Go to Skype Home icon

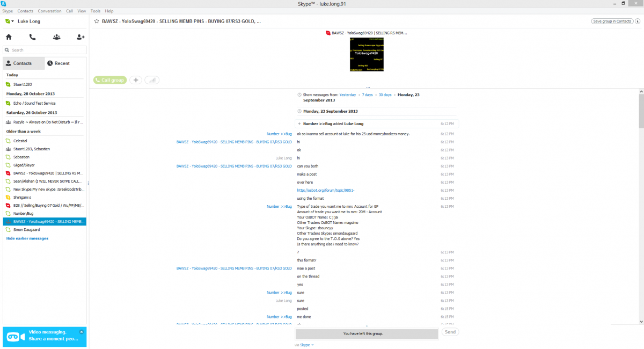(x=9, y=37)
